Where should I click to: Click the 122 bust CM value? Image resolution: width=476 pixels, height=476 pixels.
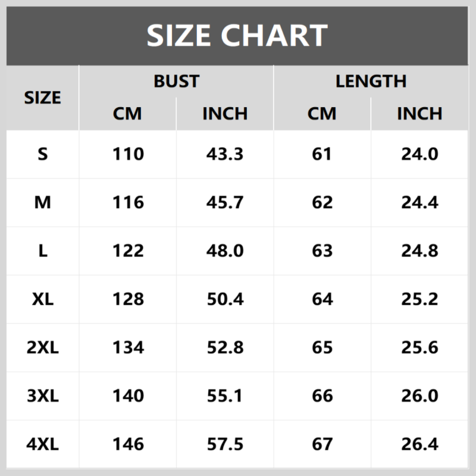129,250
